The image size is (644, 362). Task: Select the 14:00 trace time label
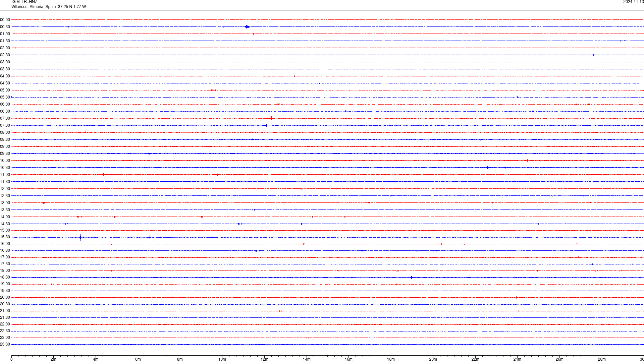coord(5,217)
